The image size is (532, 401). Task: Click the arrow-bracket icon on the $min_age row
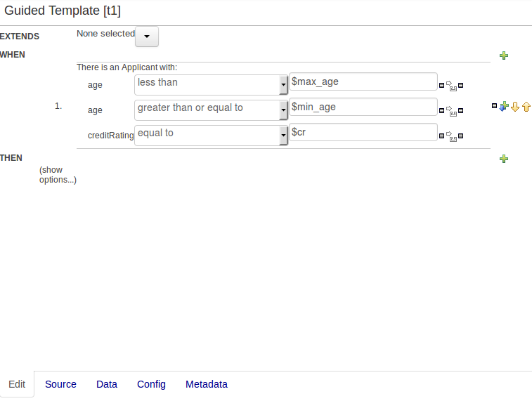(x=452, y=112)
